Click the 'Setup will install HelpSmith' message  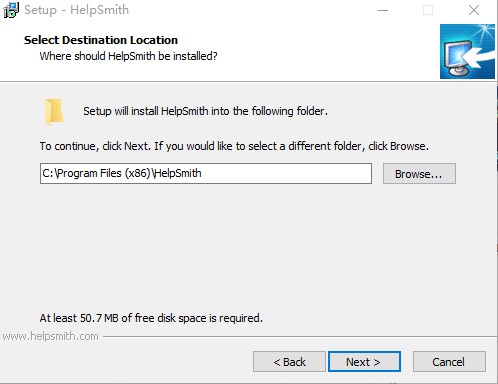pyautogui.click(x=205, y=111)
